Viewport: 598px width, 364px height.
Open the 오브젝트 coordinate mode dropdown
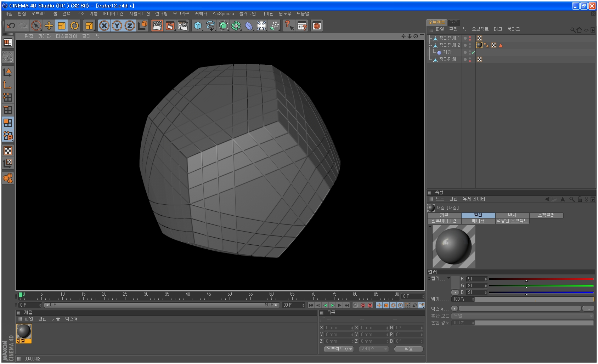coord(339,349)
